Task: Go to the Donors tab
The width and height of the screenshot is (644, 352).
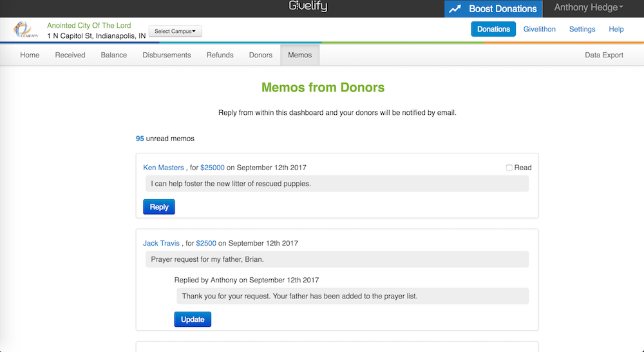Action: [x=260, y=55]
